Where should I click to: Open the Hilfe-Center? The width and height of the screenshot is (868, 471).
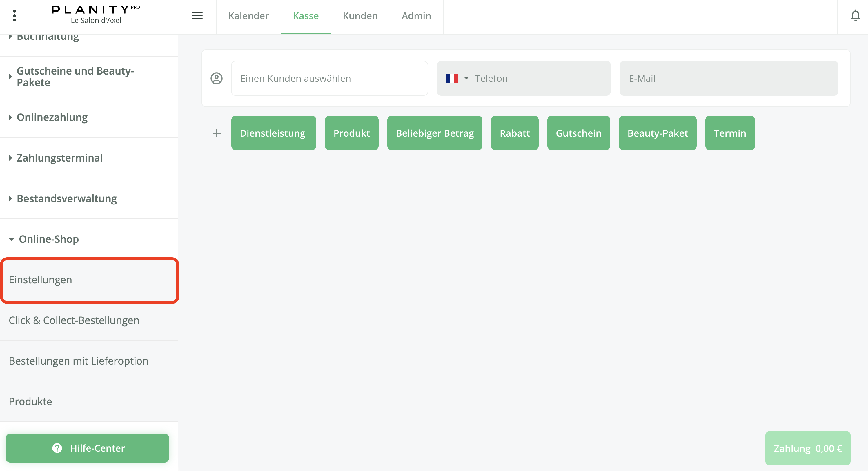coord(87,448)
